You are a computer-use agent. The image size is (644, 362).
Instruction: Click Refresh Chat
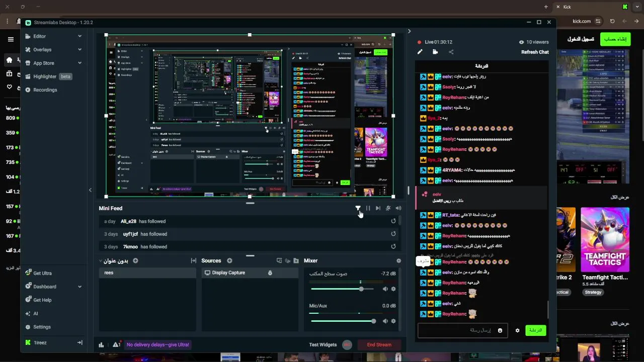[535, 52]
